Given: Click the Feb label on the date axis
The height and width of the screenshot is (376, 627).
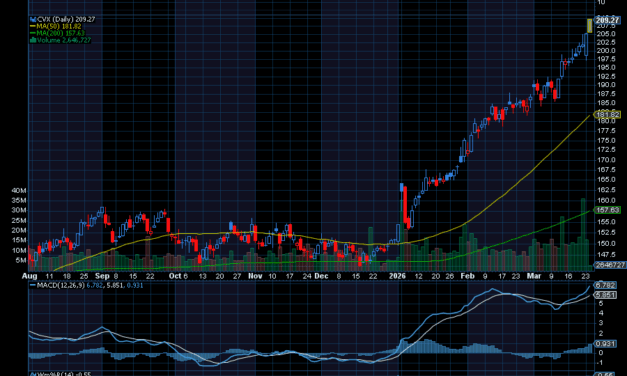Looking at the screenshot, I should (x=467, y=276).
